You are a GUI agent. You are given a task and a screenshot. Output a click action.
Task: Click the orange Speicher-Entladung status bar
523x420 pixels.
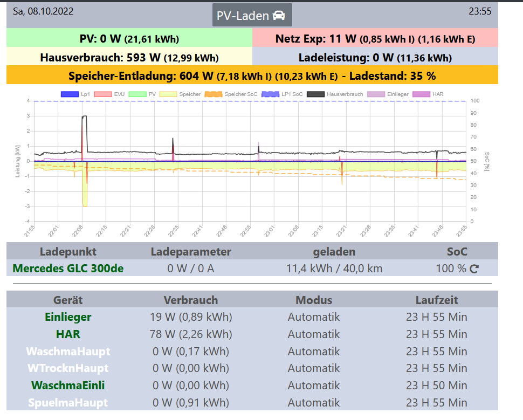click(x=252, y=75)
